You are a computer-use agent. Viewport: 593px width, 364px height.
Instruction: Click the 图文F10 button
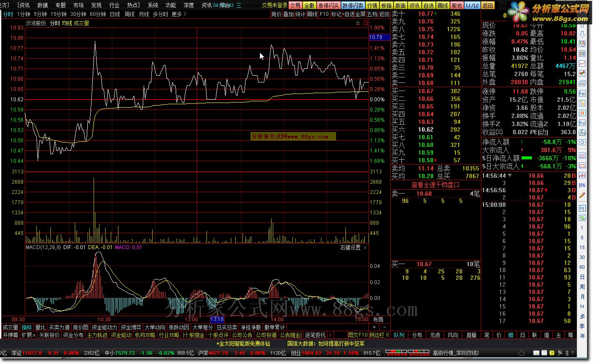[x=358, y=335]
